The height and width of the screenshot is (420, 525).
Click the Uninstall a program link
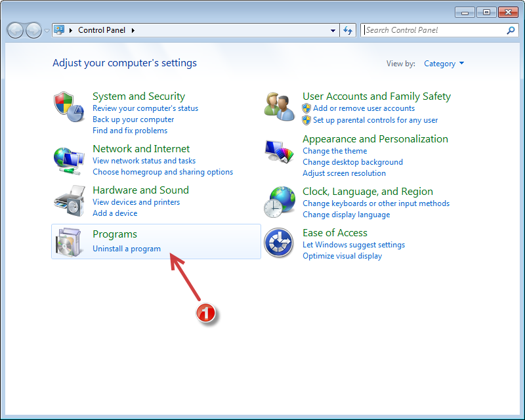(127, 249)
